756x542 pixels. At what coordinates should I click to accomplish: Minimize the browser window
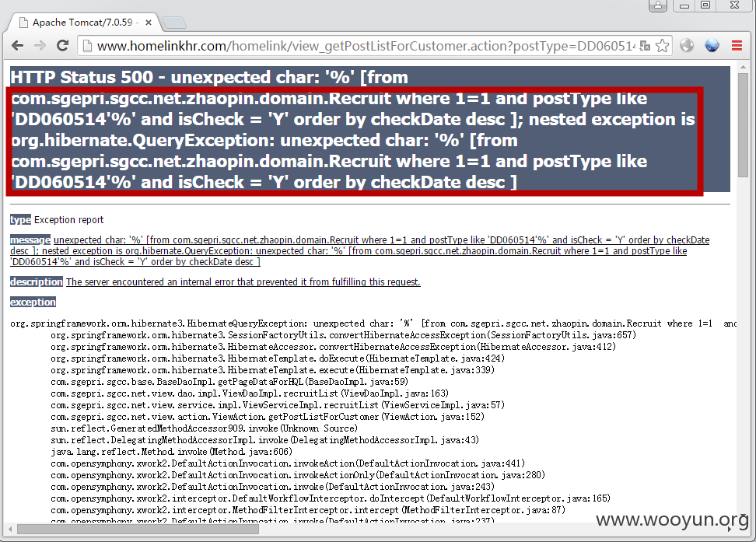684,5
